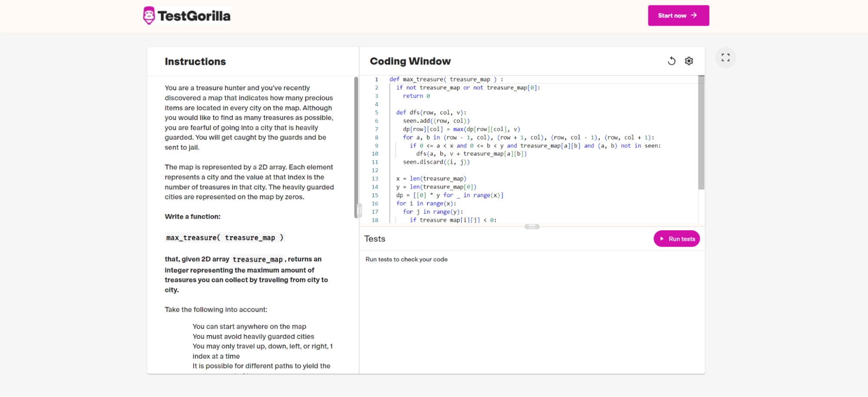
Task: Click 'Run tests to check your code' text
Action: [x=406, y=259]
